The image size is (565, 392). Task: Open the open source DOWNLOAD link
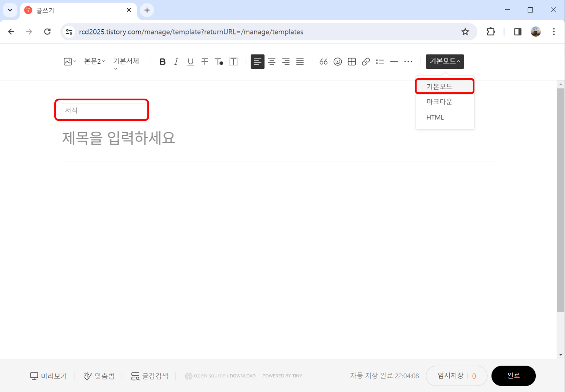tap(220, 376)
